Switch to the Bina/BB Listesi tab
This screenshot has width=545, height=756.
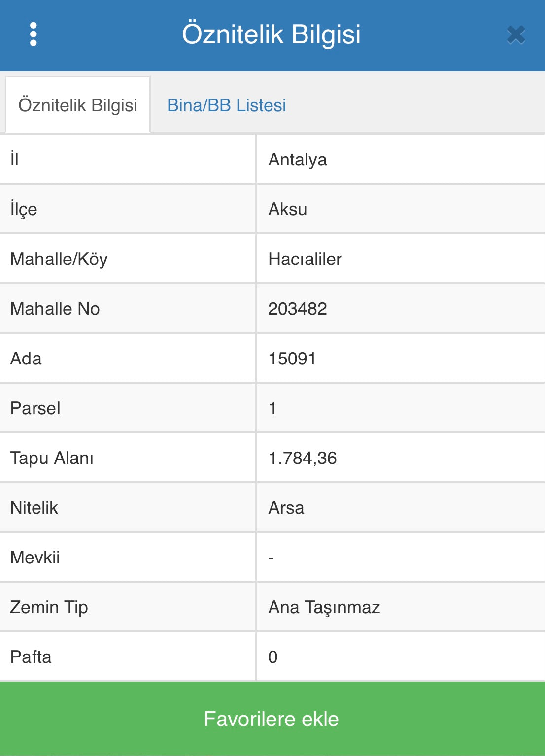tap(226, 105)
